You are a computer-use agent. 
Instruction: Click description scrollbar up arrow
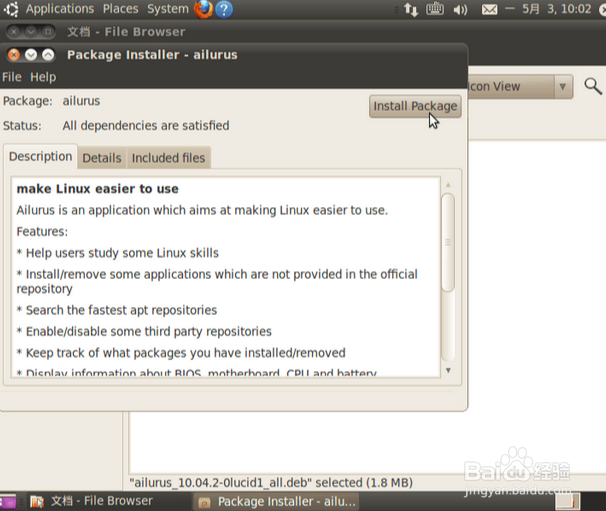448,185
